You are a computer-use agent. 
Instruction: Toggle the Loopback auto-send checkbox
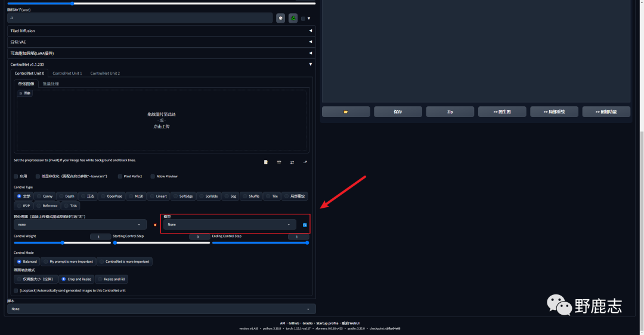[16, 291]
